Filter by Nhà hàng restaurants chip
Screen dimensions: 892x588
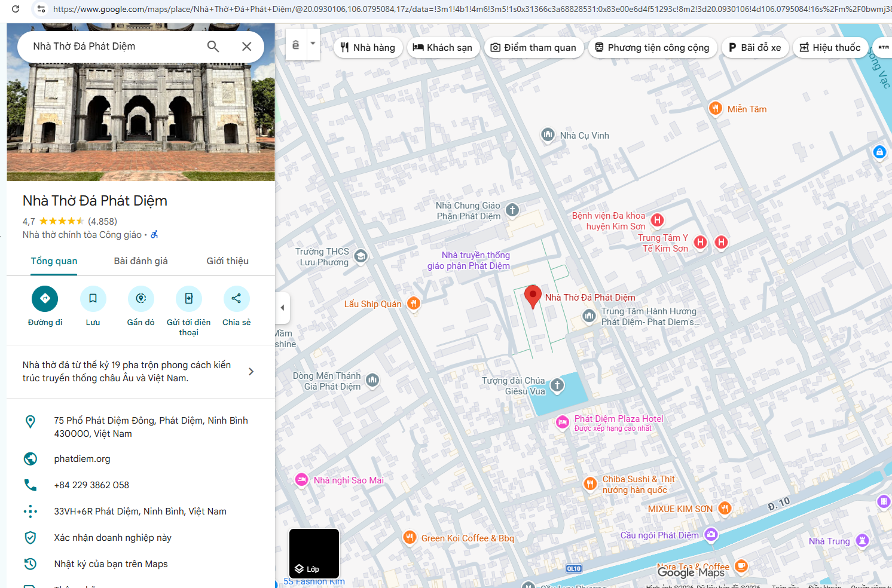(x=367, y=48)
